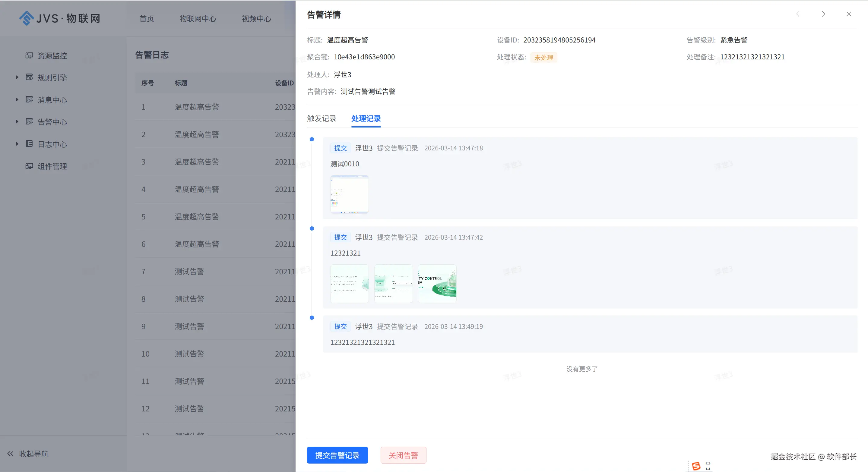Click the JVS logo icon
Image resolution: width=868 pixels, height=472 pixels.
coord(26,18)
